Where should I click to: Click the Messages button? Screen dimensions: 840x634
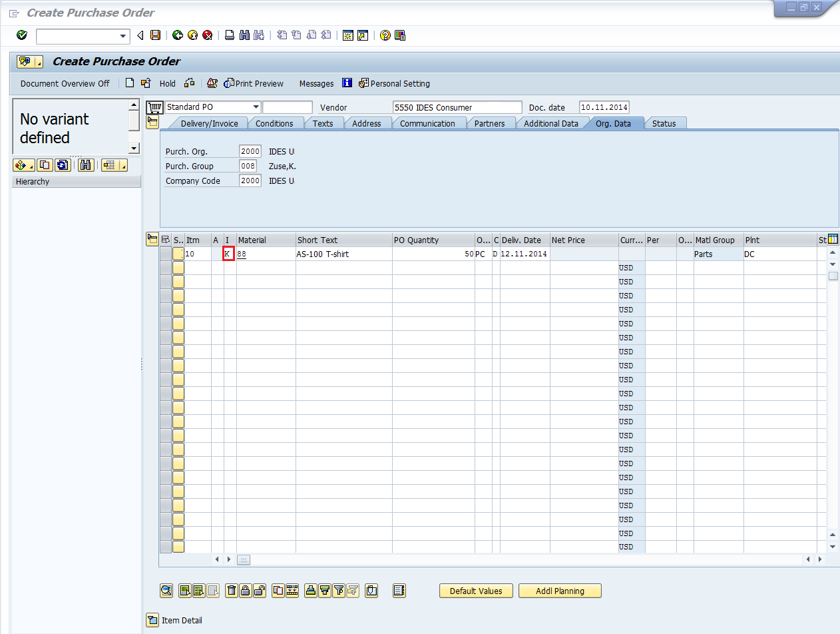click(317, 83)
